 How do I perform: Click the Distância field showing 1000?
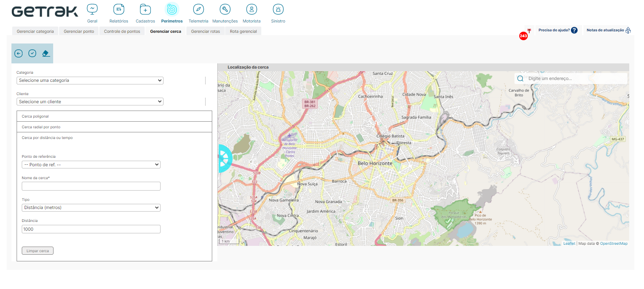[91, 229]
